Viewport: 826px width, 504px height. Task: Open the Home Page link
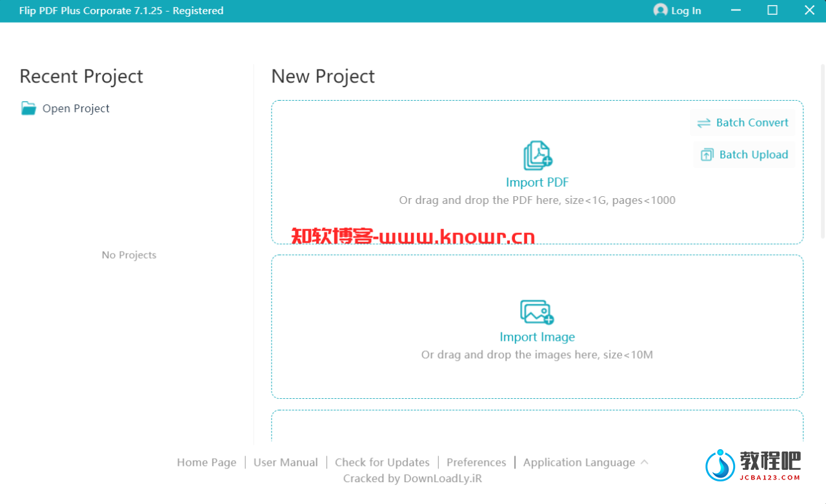[206, 462]
